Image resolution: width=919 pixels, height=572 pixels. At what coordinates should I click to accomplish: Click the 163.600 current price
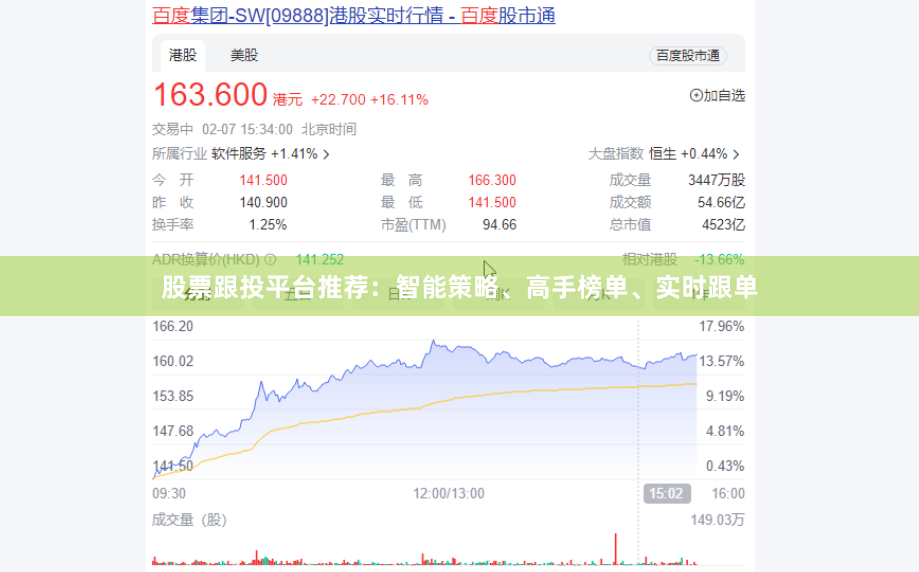[x=210, y=95]
